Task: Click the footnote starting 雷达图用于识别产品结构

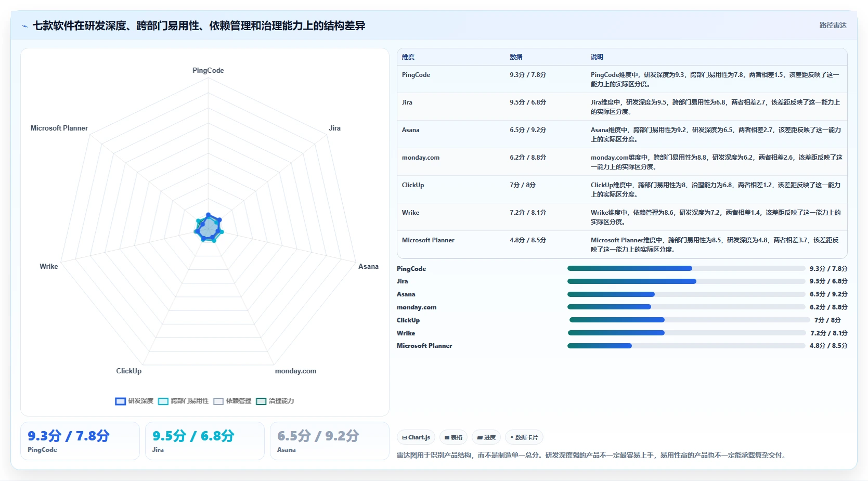Action: click(x=592, y=455)
